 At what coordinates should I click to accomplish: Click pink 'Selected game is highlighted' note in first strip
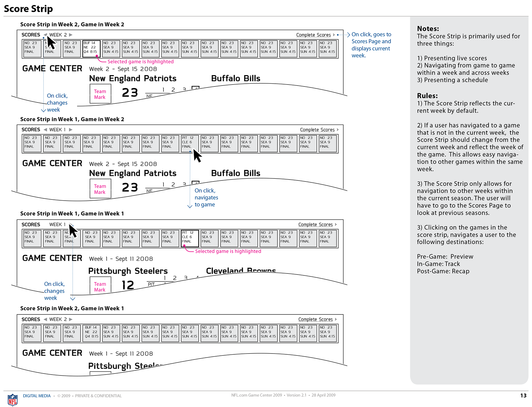point(140,62)
